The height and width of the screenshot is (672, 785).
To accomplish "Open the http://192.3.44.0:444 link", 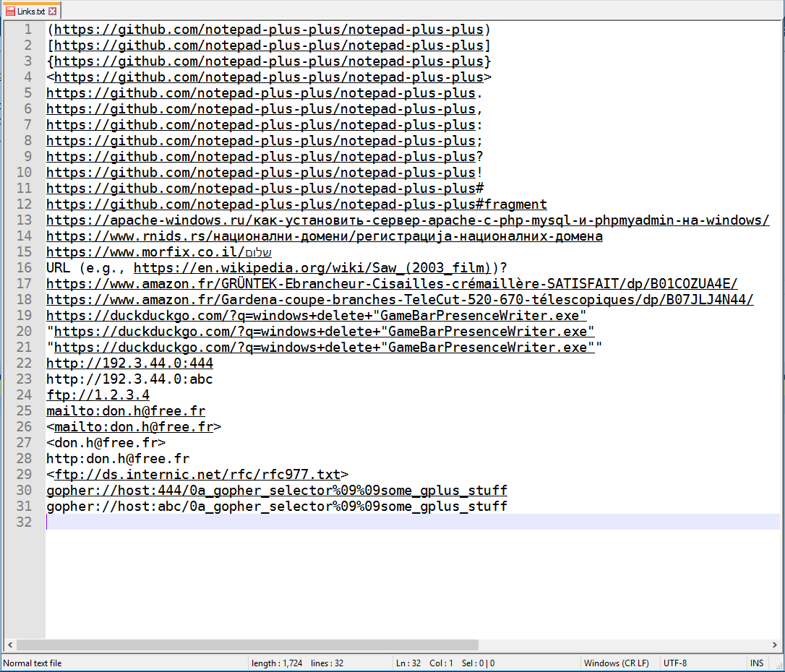I will click(129, 363).
